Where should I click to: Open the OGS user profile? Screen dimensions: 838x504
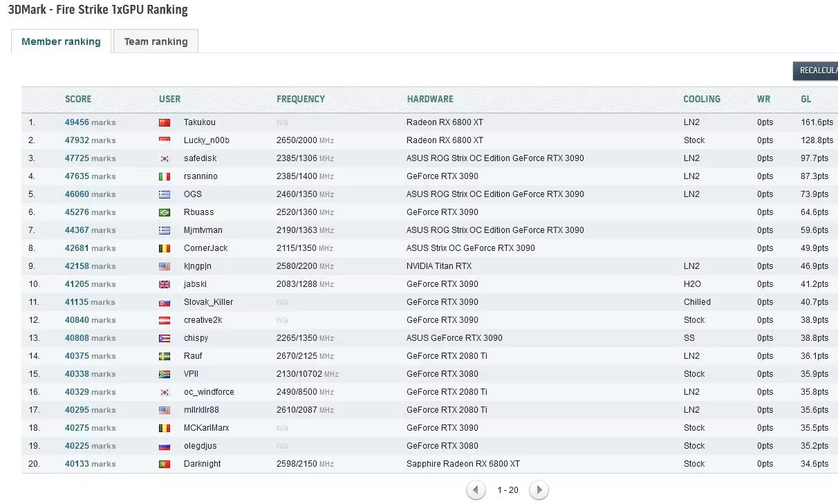point(193,194)
